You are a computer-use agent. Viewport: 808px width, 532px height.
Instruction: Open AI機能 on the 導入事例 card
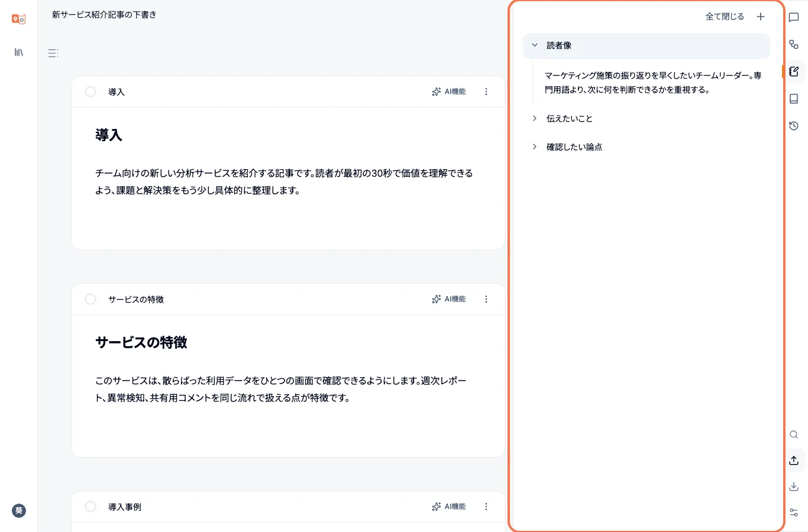point(449,507)
